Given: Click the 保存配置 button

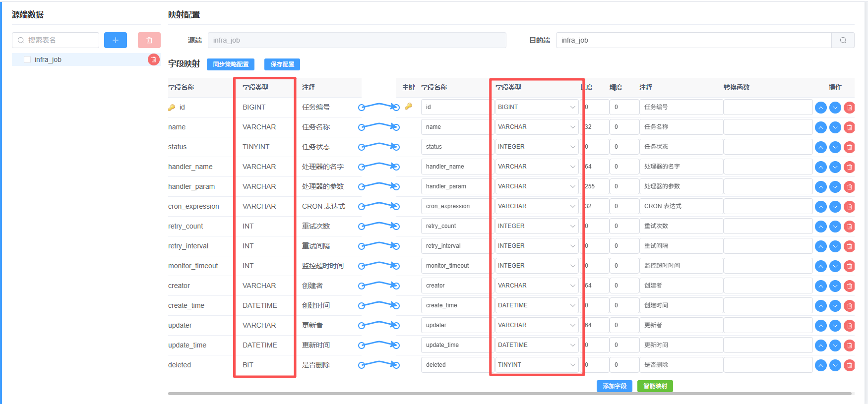Looking at the screenshot, I should click(282, 64).
